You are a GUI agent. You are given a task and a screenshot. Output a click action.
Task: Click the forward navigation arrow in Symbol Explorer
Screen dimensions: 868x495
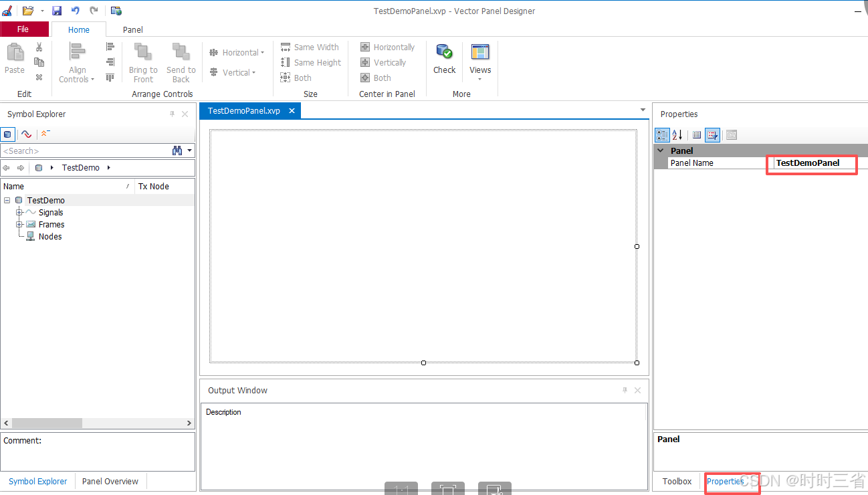21,167
